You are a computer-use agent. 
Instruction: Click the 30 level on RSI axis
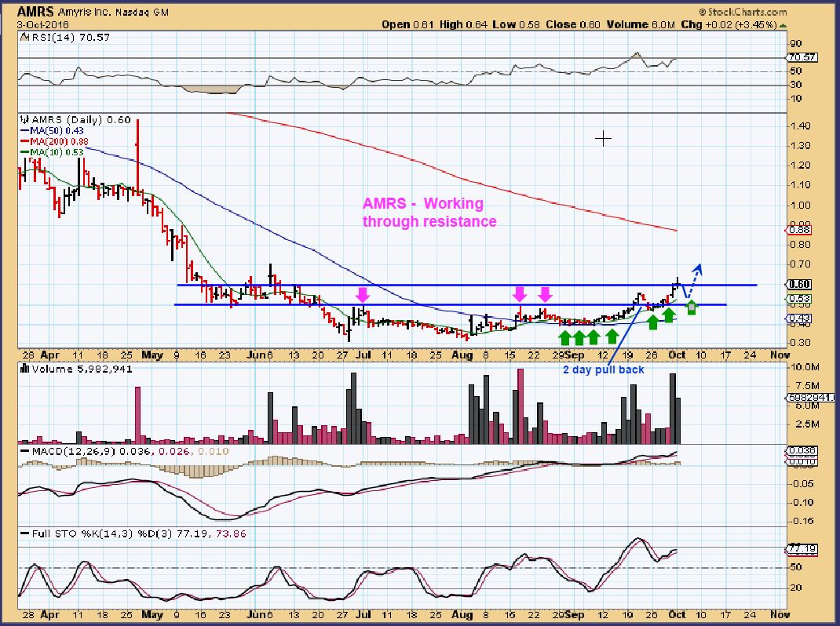pos(795,85)
